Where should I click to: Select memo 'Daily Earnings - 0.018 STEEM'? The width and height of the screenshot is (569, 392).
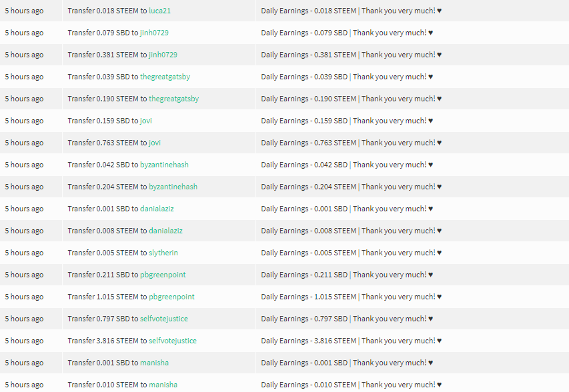point(308,11)
